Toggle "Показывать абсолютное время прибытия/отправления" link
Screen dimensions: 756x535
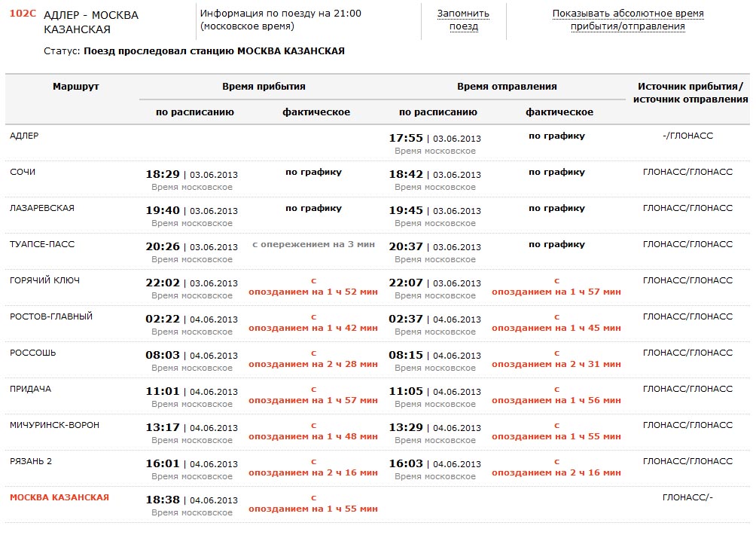click(627, 20)
